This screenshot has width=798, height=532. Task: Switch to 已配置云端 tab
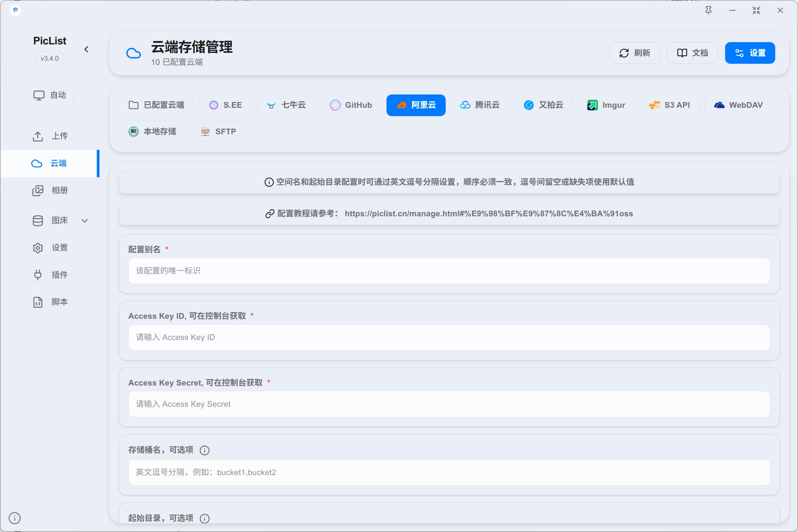coord(156,105)
